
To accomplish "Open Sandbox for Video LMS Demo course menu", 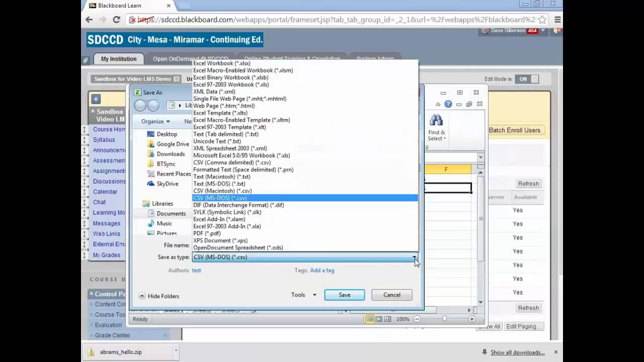I will 177,79.
